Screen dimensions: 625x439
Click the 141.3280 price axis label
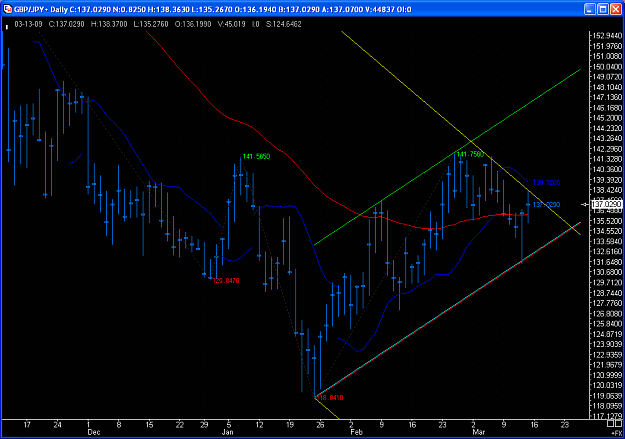(607, 159)
